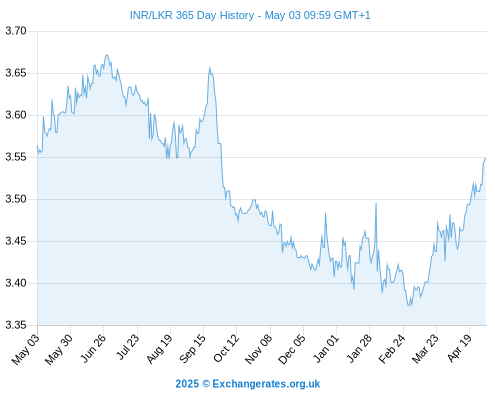Image resolution: width=495 pixels, height=400 pixels.
Task: Select the Mar 23 date label
Action: pyautogui.click(x=425, y=348)
